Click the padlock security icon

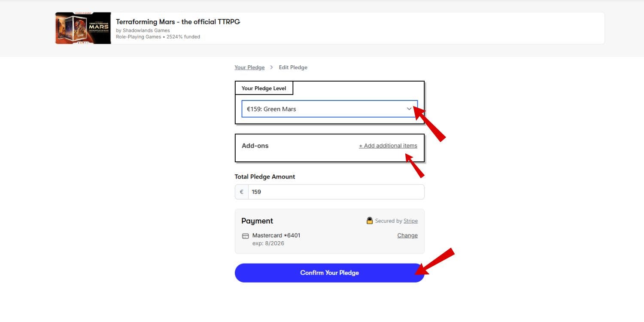coord(370,221)
